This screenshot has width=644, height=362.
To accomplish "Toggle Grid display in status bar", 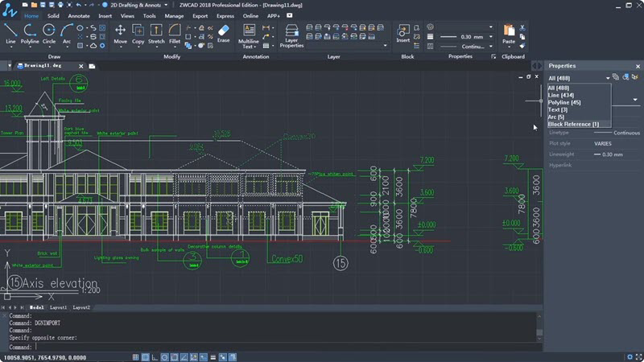I will (146, 357).
